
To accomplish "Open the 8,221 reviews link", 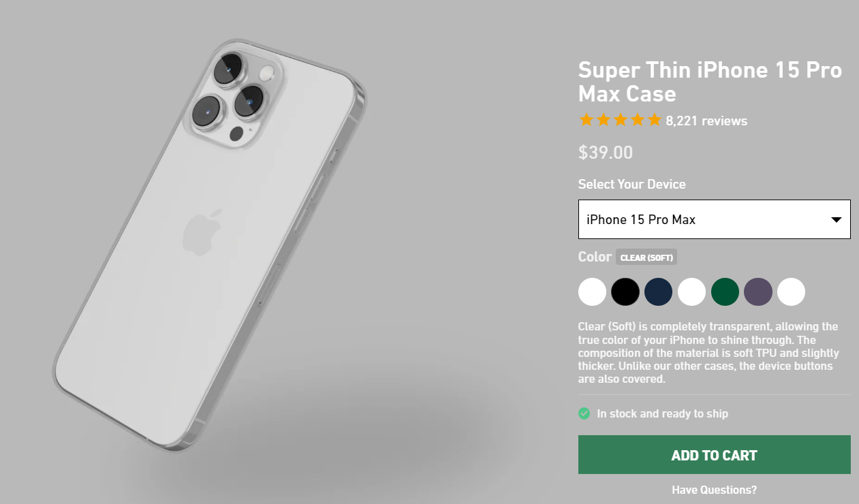I will point(706,121).
